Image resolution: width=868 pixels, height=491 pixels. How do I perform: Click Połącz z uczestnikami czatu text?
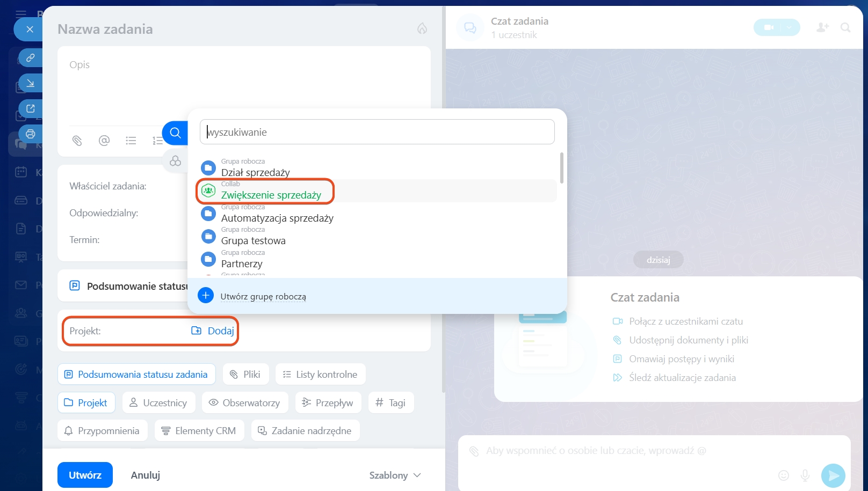pyautogui.click(x=686, y=321)
